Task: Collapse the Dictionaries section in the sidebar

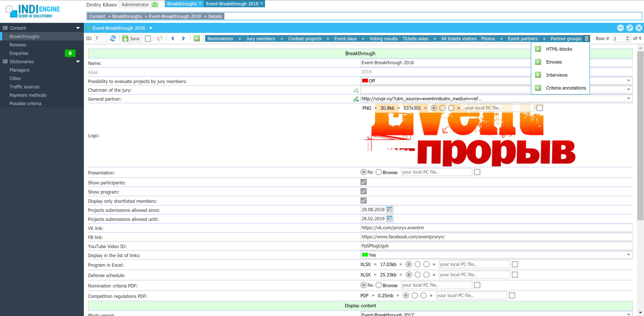Action: tap(78, 62)
